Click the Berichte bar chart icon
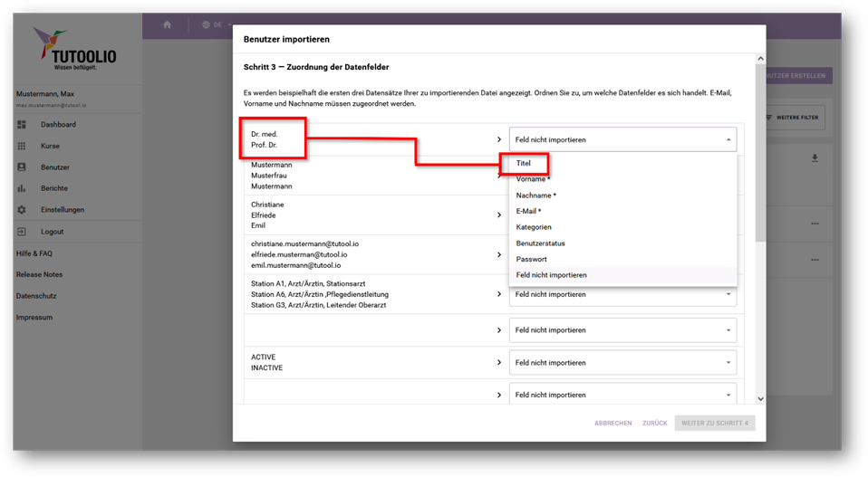The height and width of the screenshot is (477, 868). coord(22,188)
